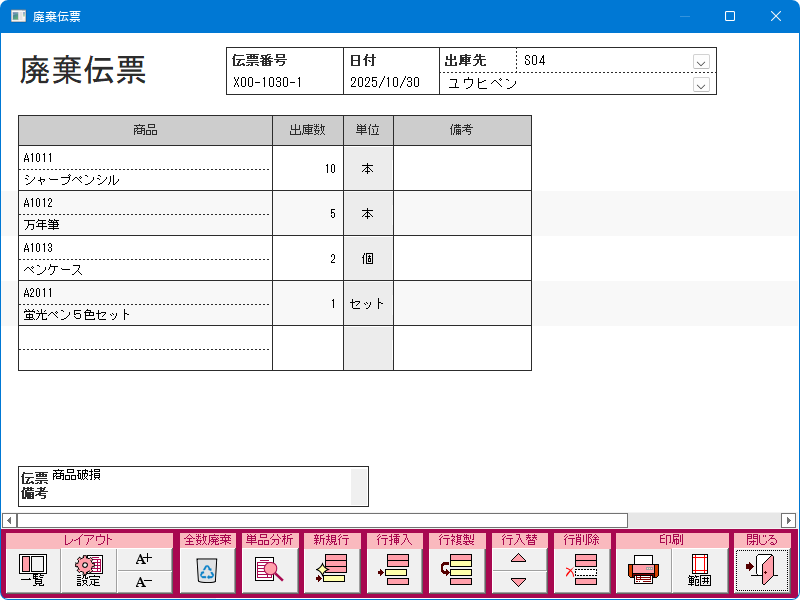The image size is (800, 600).
Task: Open the layout 設定 gear settings
Action: (x=89, y=571)
